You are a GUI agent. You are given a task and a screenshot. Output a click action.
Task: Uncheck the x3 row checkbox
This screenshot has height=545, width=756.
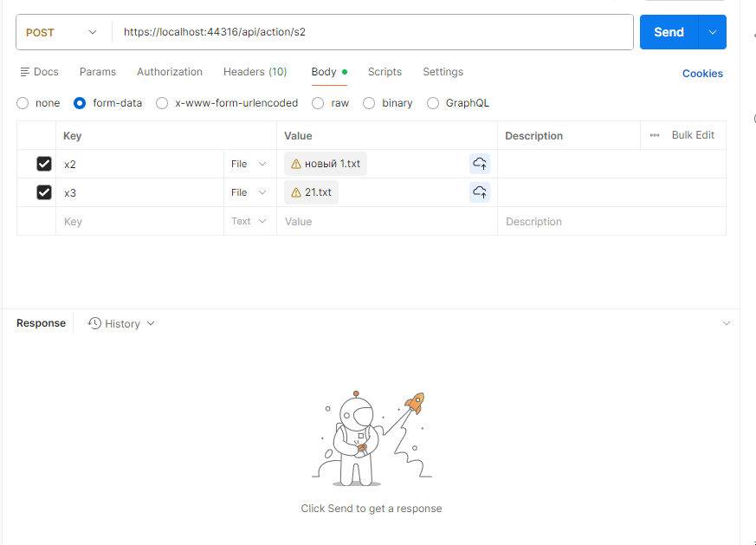(44, 192)
